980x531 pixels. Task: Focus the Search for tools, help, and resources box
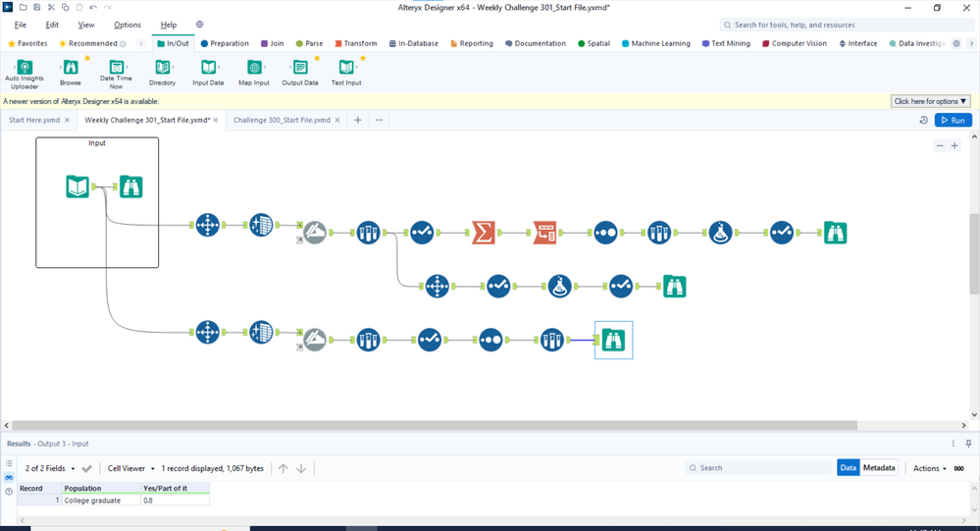click(x=847, y=25)
